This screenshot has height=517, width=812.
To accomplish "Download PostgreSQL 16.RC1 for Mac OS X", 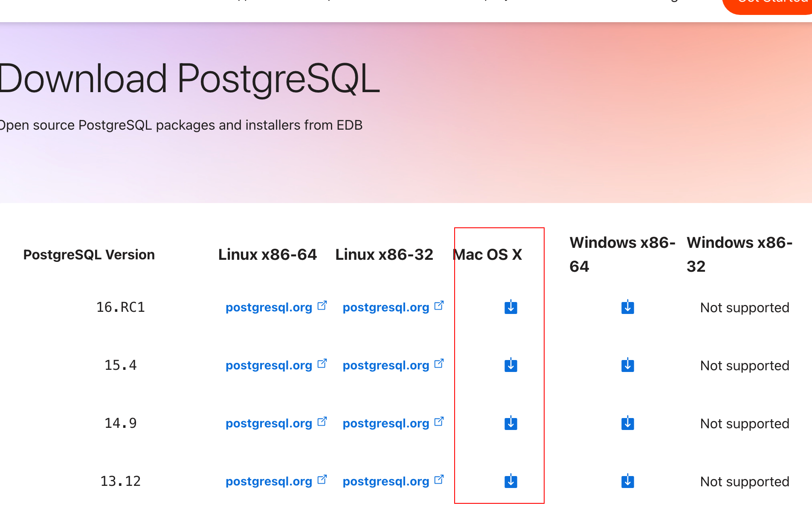I will coord(510,307).
